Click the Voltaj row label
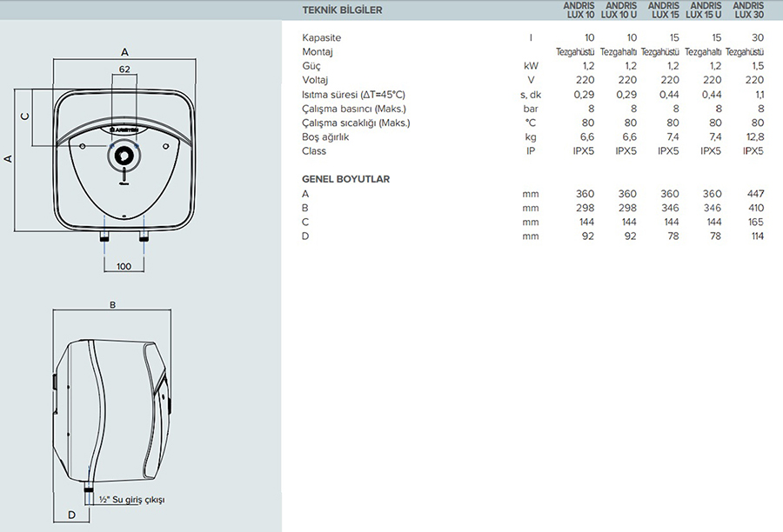The width and height of the screenshot is (783, 532). point(315,80)
